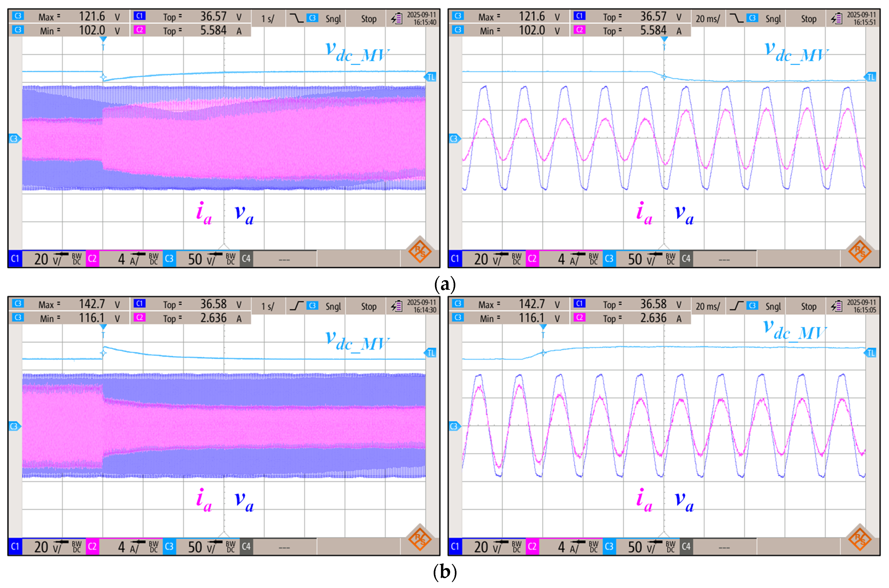889x588 pixels.
Task: Click C3 ground level marker in 16:15:05 capture
Action: pyautogui.click(x=454, y=426)
